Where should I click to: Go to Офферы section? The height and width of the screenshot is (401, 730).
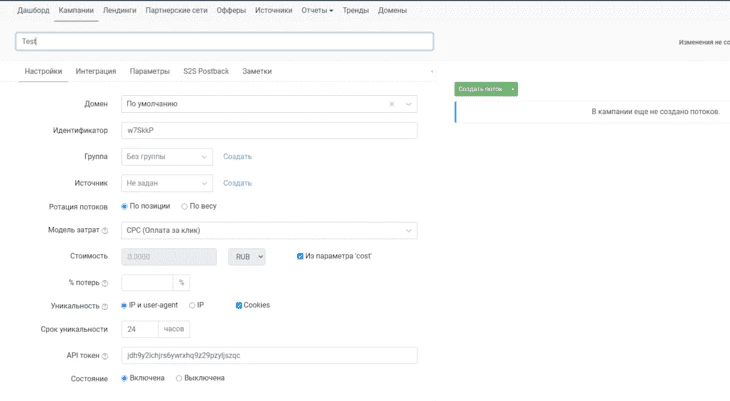[x=231, y=10]
